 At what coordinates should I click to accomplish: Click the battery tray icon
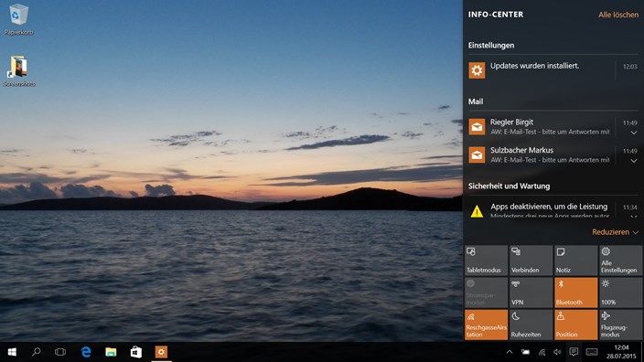(525, 352)
